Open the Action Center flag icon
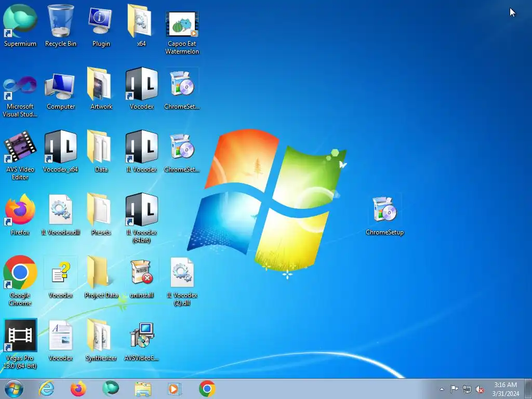The height and width of the screenshot is (399, 532). [x=454, y=389]
